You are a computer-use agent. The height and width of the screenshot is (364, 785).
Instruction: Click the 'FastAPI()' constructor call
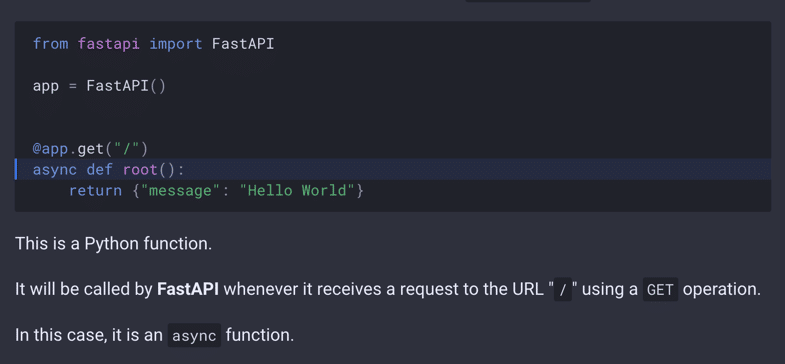coord(126,86)
